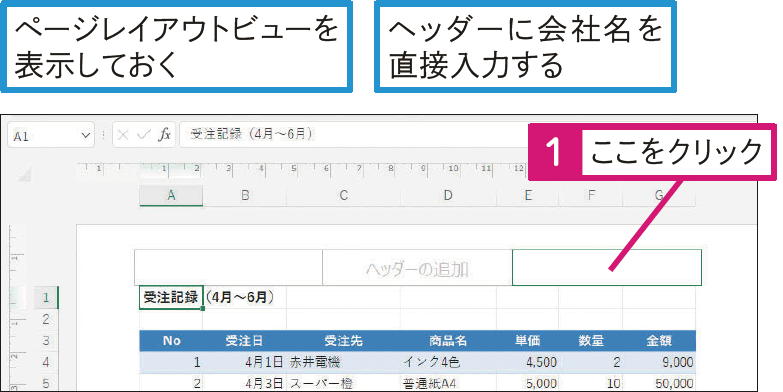
Task: Select cell with 普通紙A4
Action: click(x=448, y=383)
